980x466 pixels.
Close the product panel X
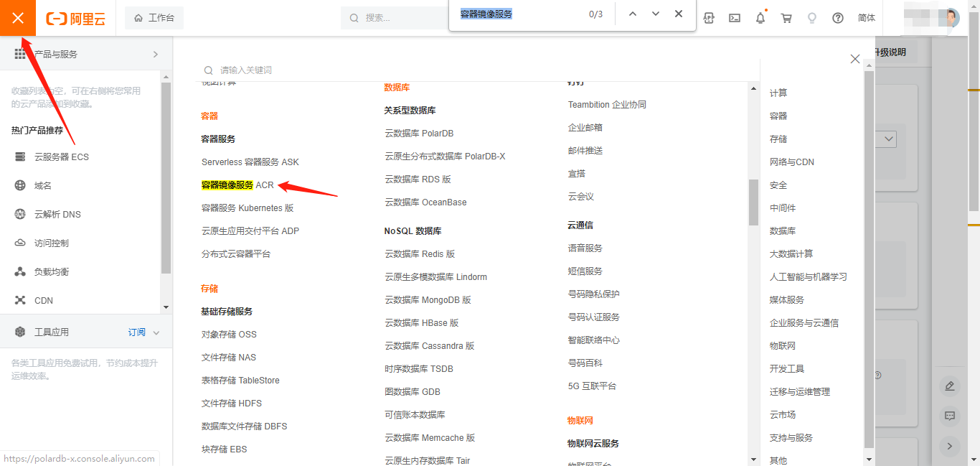pos(854,59)
